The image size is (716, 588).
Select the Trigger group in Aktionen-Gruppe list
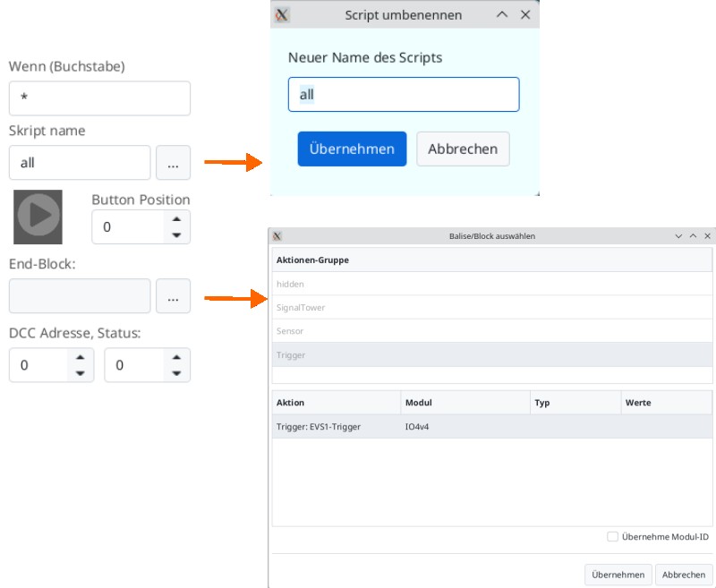click(491, 354)
